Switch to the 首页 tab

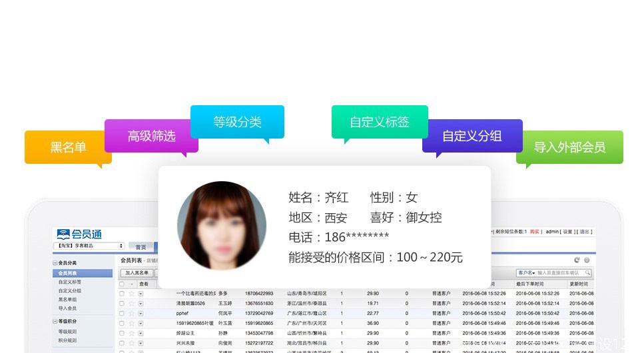tap(141, 247)
